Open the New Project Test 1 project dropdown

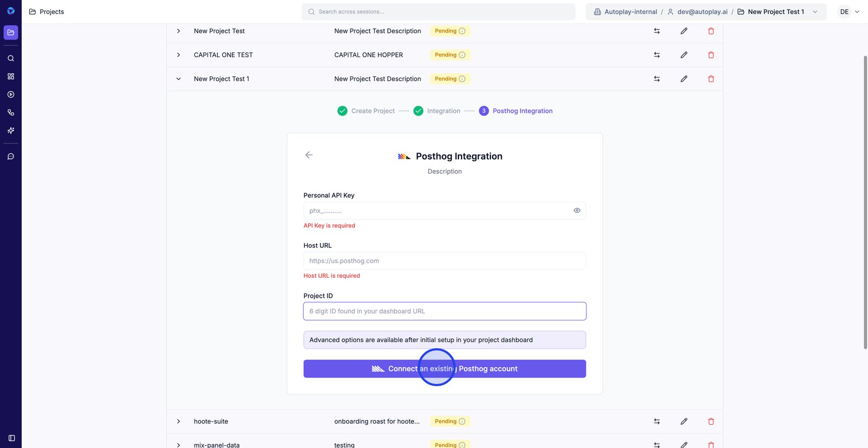pos(815,12)
